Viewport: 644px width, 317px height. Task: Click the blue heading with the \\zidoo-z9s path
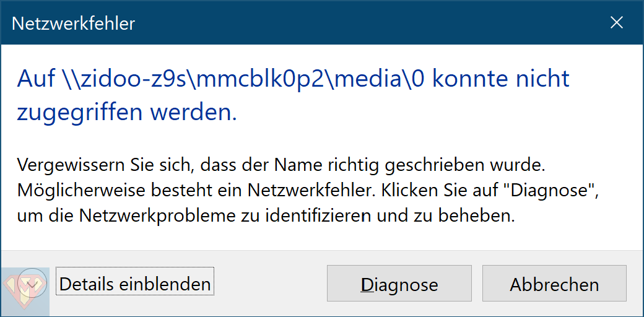294,96
